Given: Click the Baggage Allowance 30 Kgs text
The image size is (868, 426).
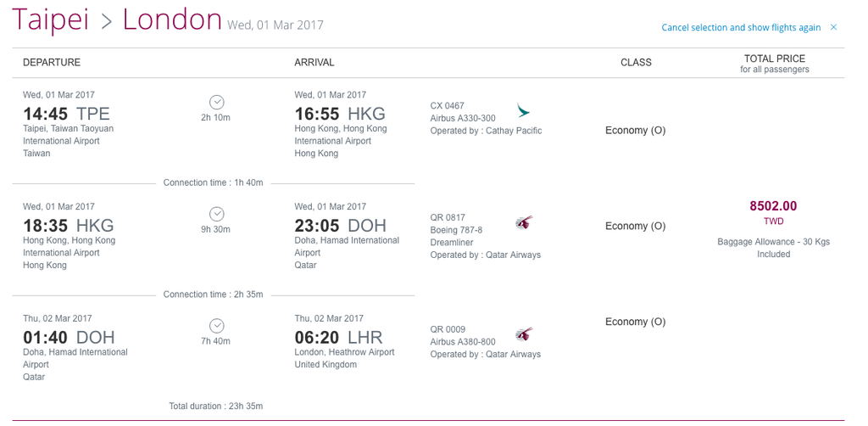Looking at the screenshot, I should [773, 248].
